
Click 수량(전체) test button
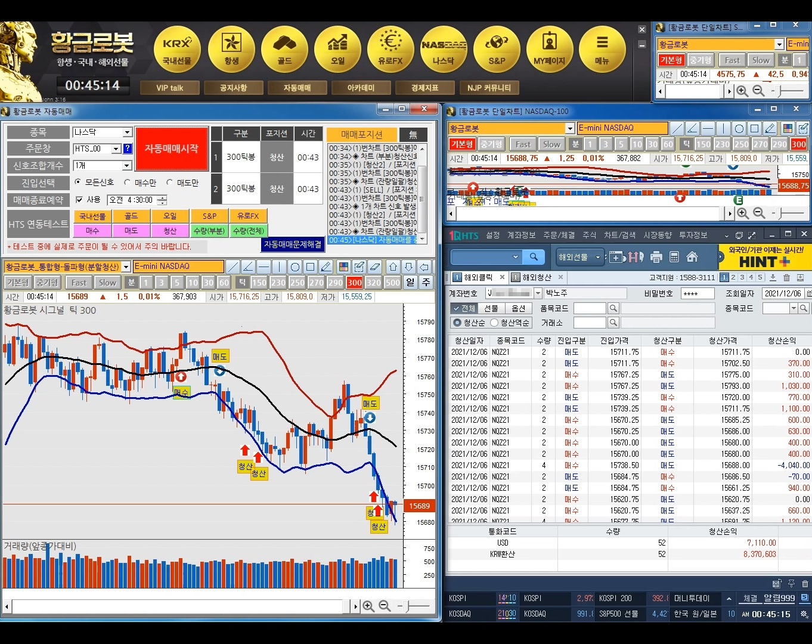249,230
